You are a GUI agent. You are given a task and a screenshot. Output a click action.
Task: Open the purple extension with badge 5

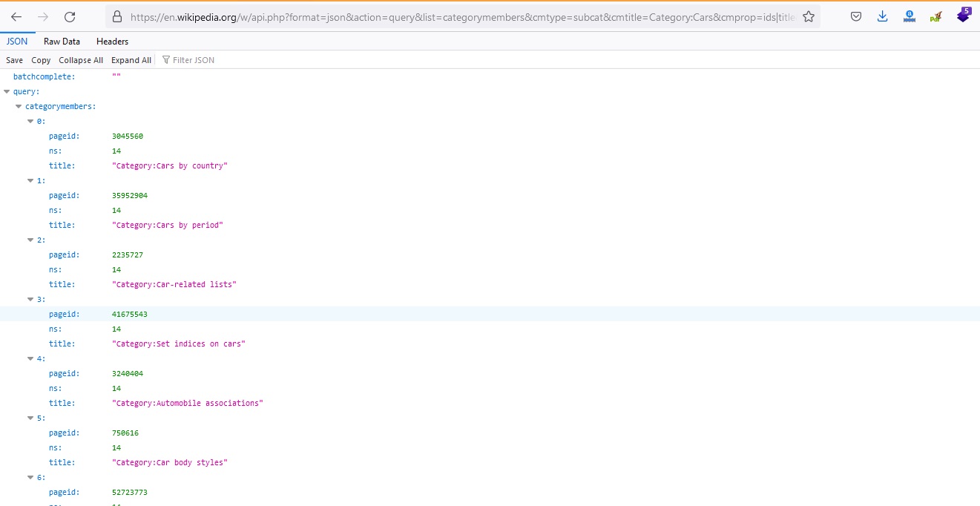tap(963, 15)
